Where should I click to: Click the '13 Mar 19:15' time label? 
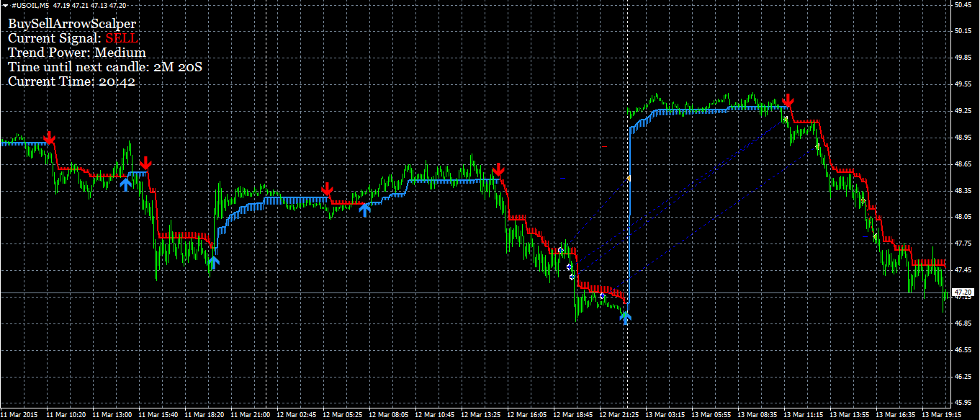[942, 415]
